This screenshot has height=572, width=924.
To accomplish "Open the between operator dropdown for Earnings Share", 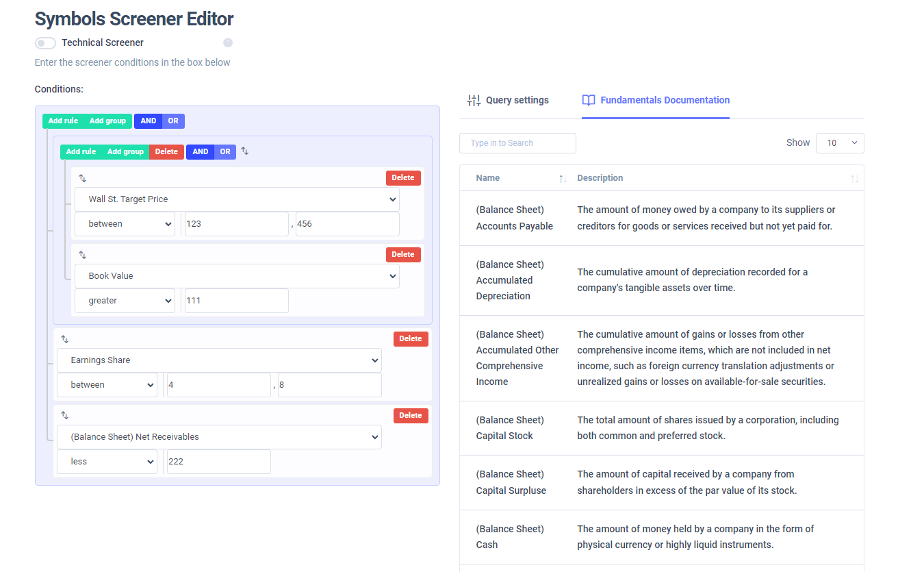I will point(107,385).
